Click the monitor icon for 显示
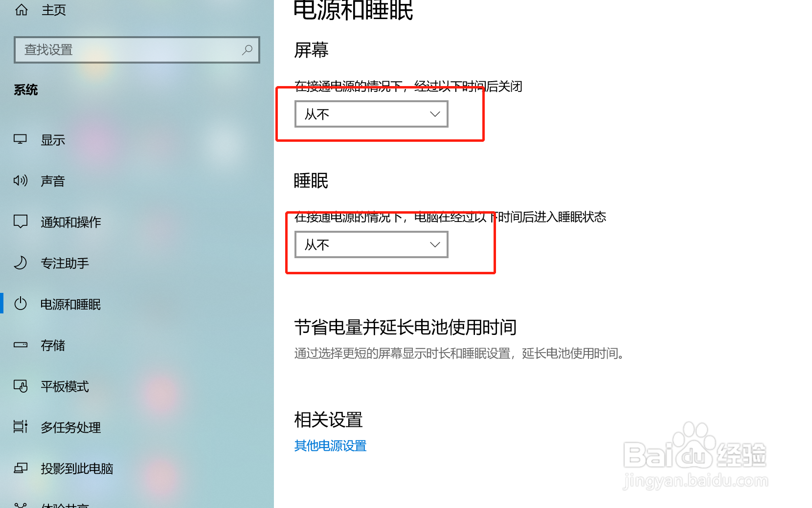812x508 pixels. [x=20, y=139]
